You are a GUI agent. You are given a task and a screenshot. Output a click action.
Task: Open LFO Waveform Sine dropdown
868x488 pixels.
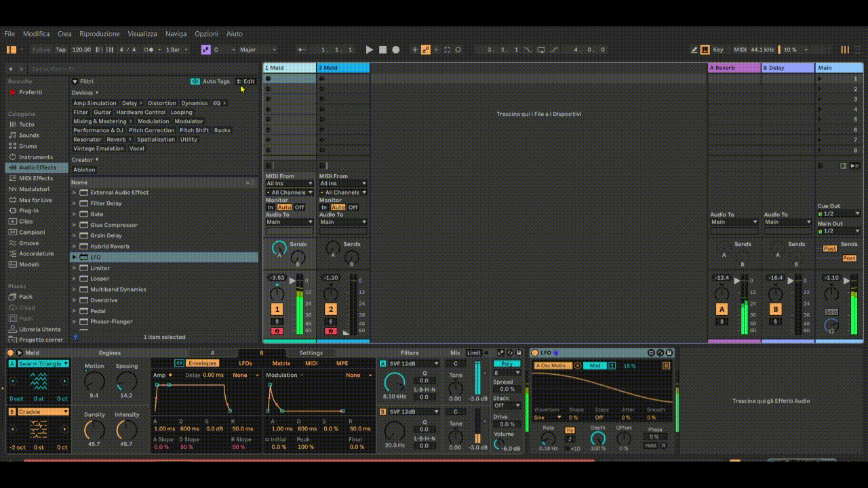coord(548,418)
